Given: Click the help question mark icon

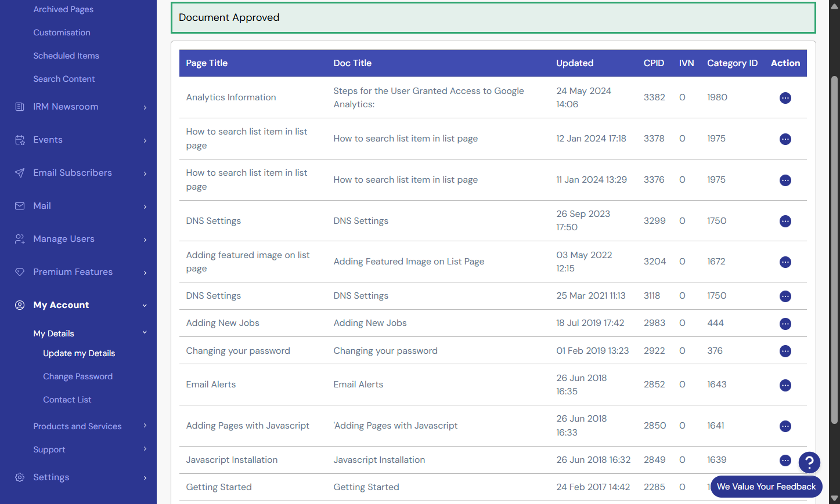Looking at the screenshot, I should (809, 462).
